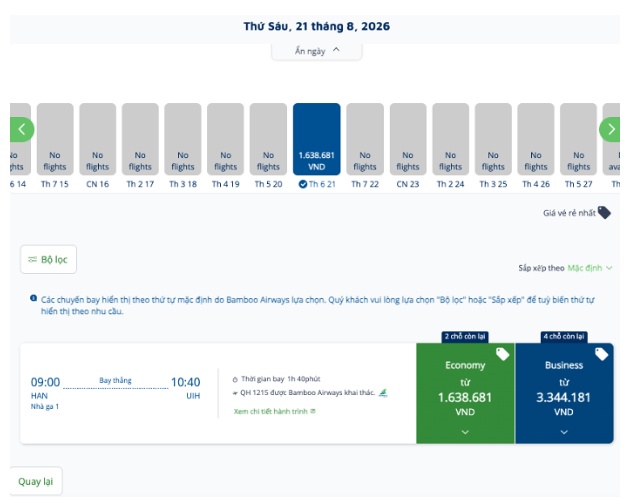Click the Nhà ga 1 terminal text
635x498 pixels.
pos(45,406)
